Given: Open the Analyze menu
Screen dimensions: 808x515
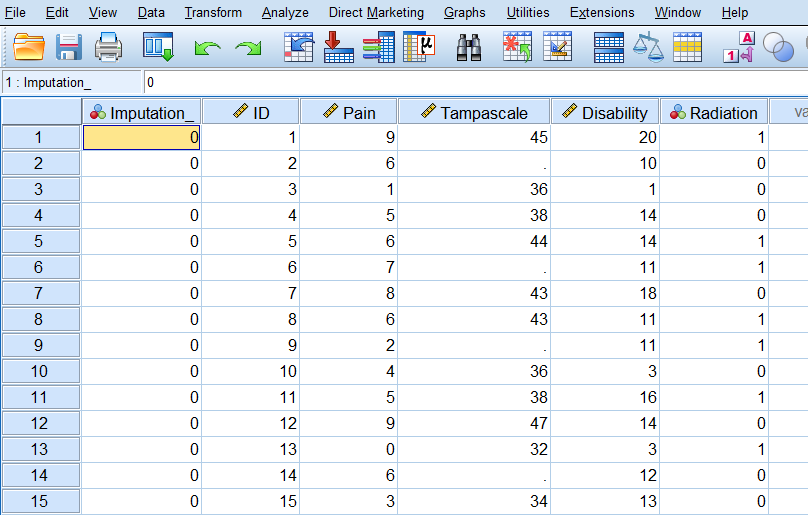Looking at the screenshot, I should tap(285, 12).
